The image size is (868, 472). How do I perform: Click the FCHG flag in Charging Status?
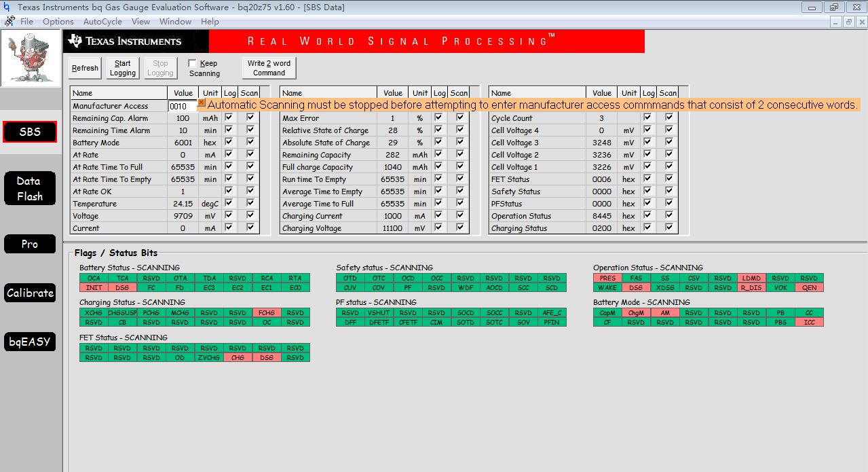[x=266, y=313]
